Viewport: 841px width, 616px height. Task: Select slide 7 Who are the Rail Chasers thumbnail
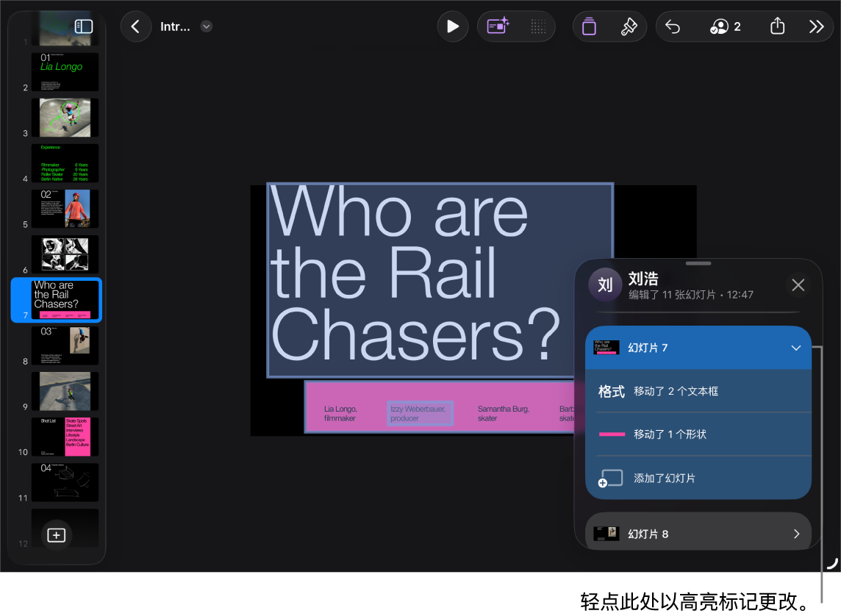point(65,300)
